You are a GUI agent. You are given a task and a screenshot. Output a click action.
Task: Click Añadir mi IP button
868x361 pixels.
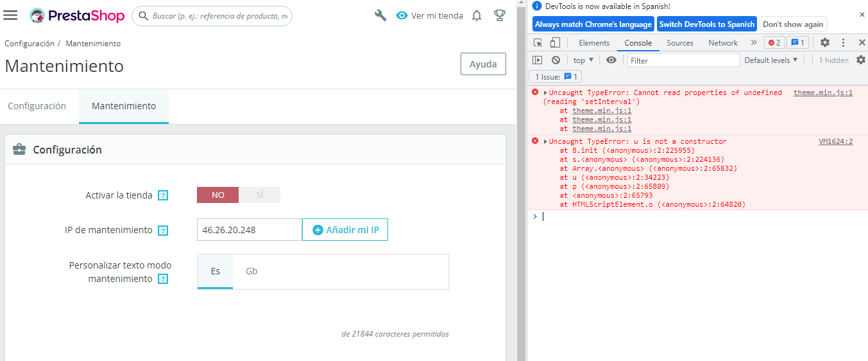[345, 230]
